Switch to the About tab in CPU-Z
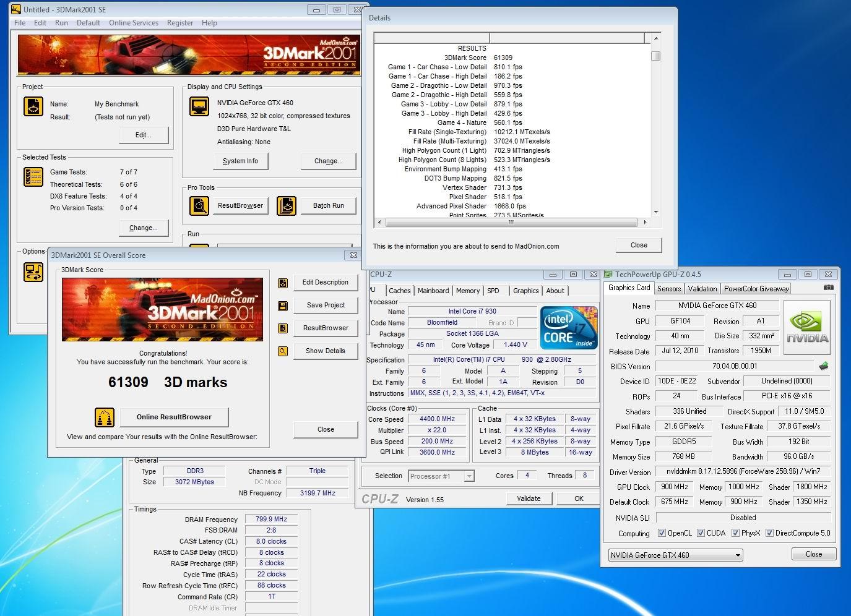This screenshot has height=616, width=851. click(x=555, y=291)
